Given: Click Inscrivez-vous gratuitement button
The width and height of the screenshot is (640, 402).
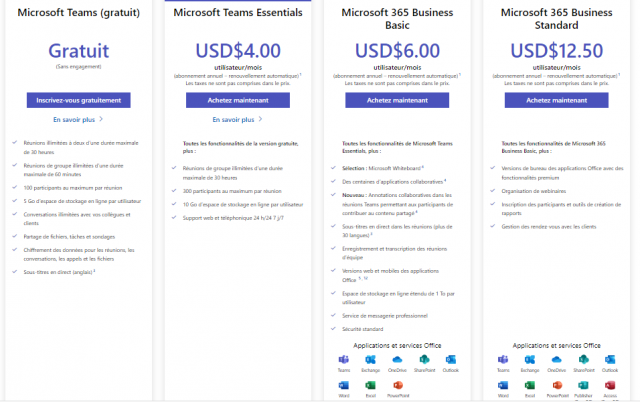Looking at the screenshot, I should [79, 100].
